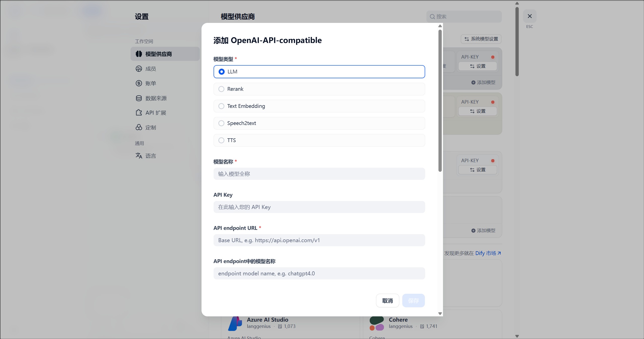
Task: Click the Billing dollar icon
Action: (x=139, y=83)
